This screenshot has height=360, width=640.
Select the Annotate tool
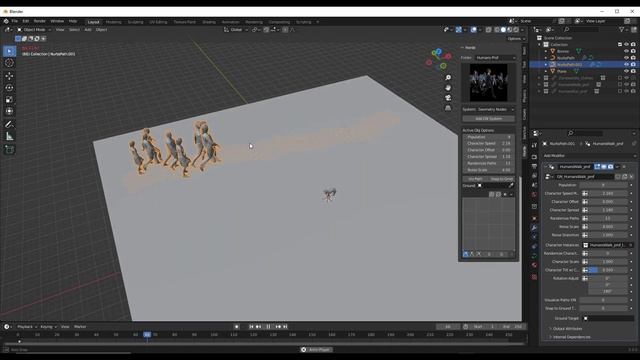[9, 124]
